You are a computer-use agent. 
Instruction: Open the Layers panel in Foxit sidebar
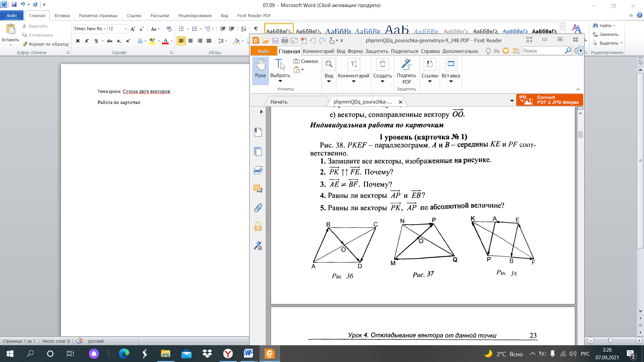click(258, 170)
